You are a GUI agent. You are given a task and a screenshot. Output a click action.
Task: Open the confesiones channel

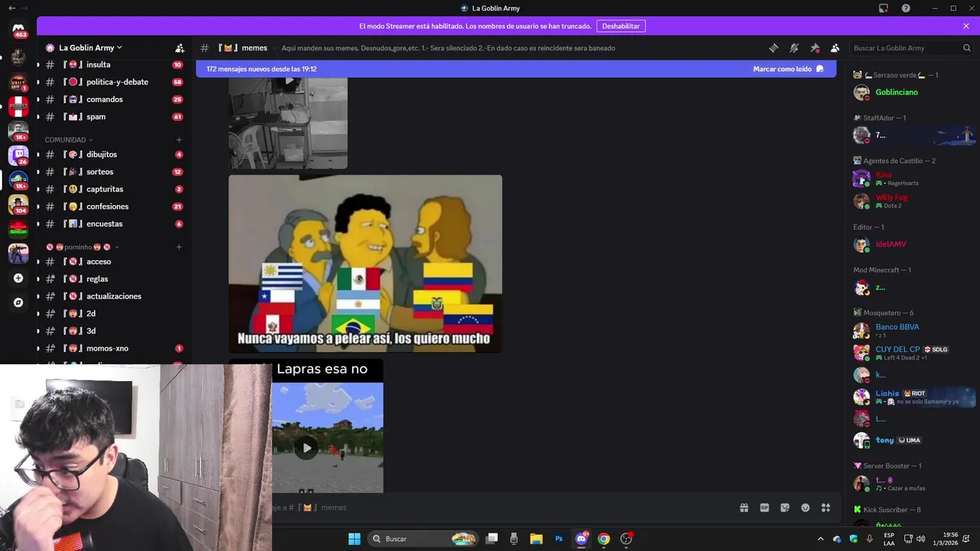point(114,207)
